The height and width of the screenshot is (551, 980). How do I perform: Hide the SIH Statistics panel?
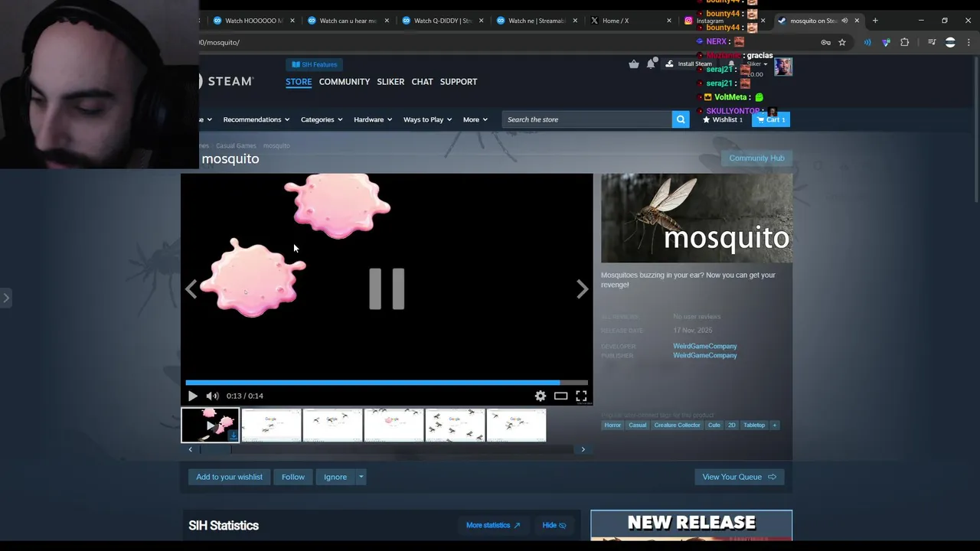(x=554, y=525)
